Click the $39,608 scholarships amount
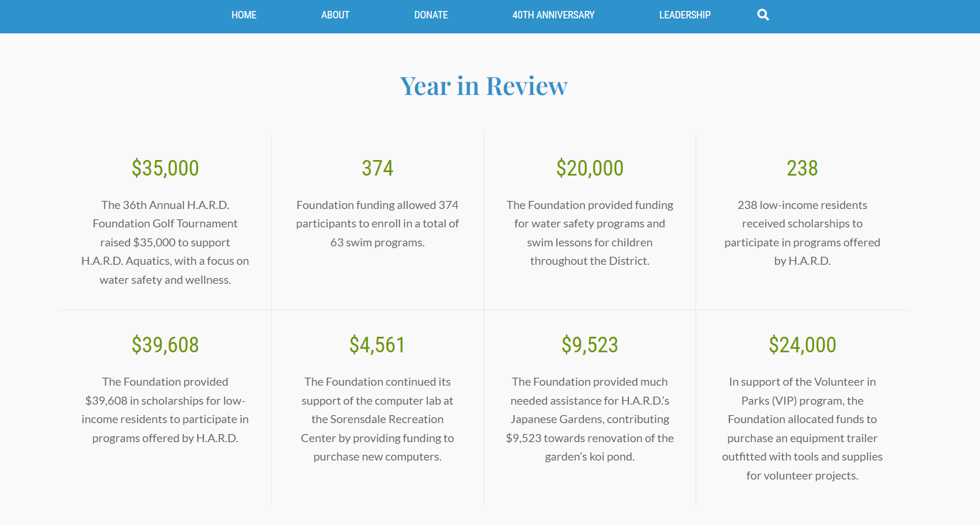This screenshot has width=980, height=525. point(165,345)
